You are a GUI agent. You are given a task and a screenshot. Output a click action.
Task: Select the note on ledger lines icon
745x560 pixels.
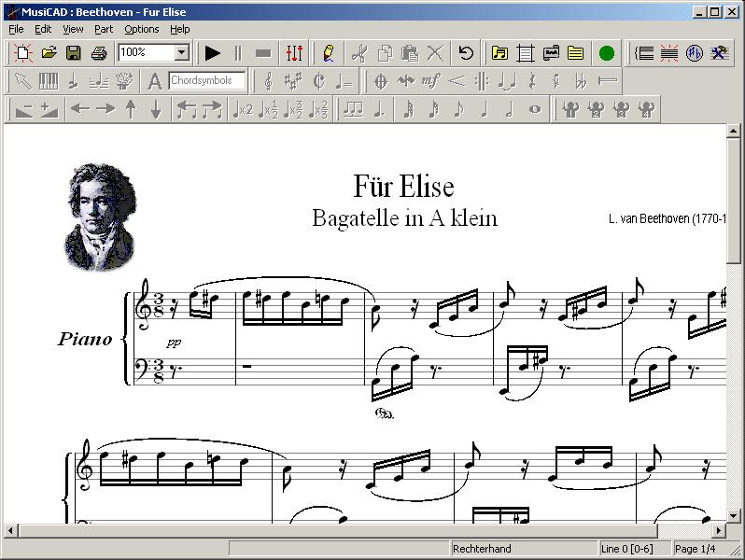[x=99, y=81]
